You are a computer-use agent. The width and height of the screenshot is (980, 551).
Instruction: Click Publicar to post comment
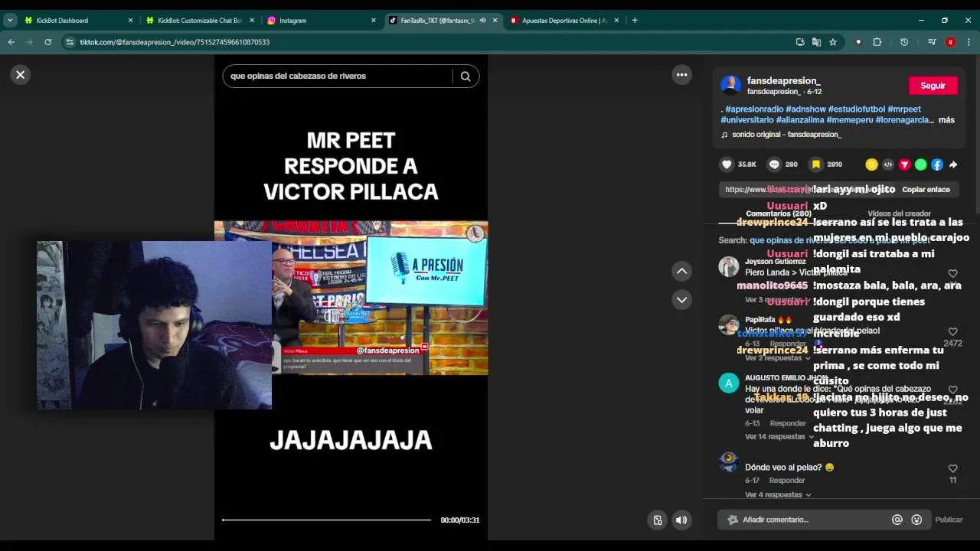pos(949,520)
